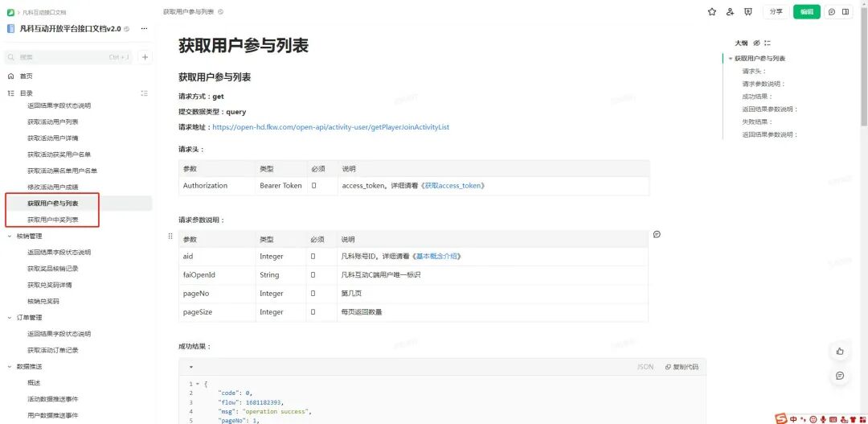Collapse the 数据推送 section in sidebar
The height and width of the screenshot is (424, 868).
point(10,366)
